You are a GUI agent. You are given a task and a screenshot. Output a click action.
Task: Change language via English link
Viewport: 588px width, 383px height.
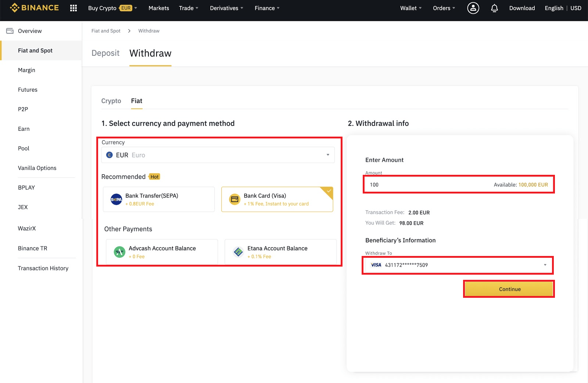coord(554,8)
